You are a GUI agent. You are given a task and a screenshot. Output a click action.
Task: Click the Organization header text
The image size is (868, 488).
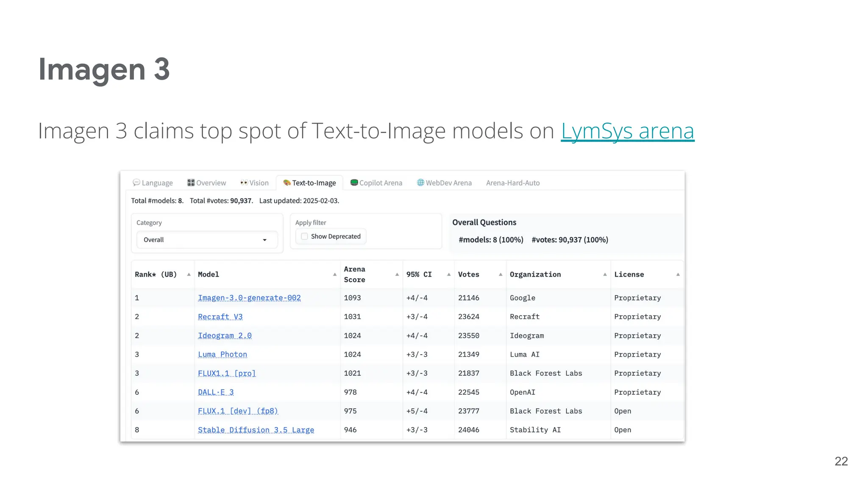535,274
